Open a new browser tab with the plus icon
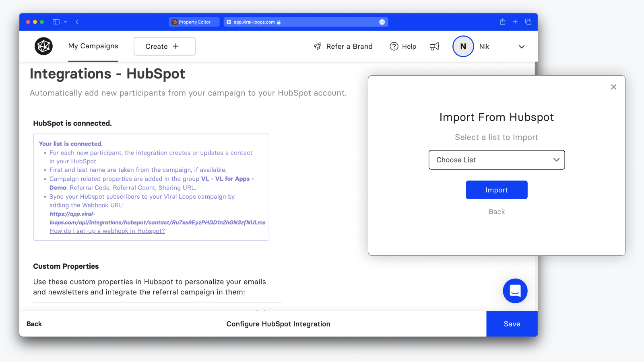The width and height of the screenshot is (644, 362). pos(515,22)
